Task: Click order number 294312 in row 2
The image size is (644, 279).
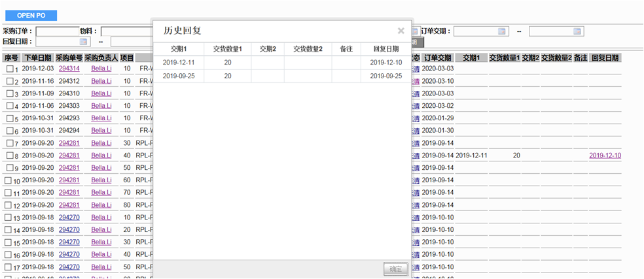Action: tap(69, 81)
